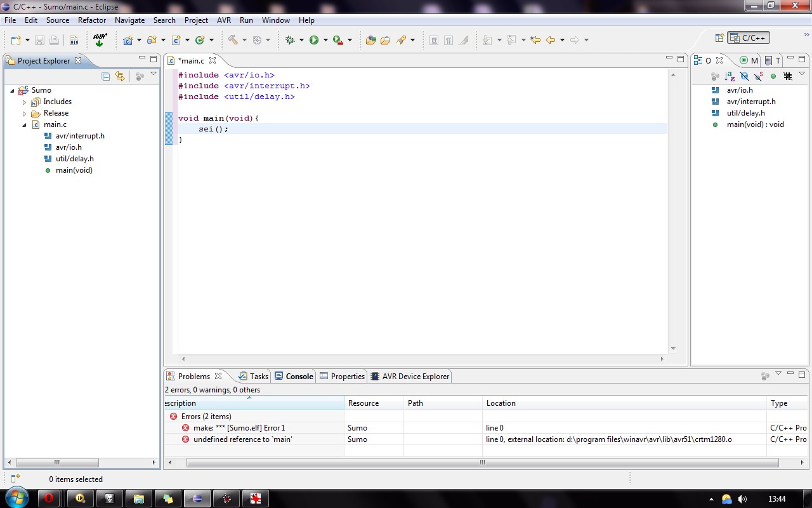This screenshot has width=812, height=508.
Task: Click the Open Perspective icon
Action: point(719,38)
